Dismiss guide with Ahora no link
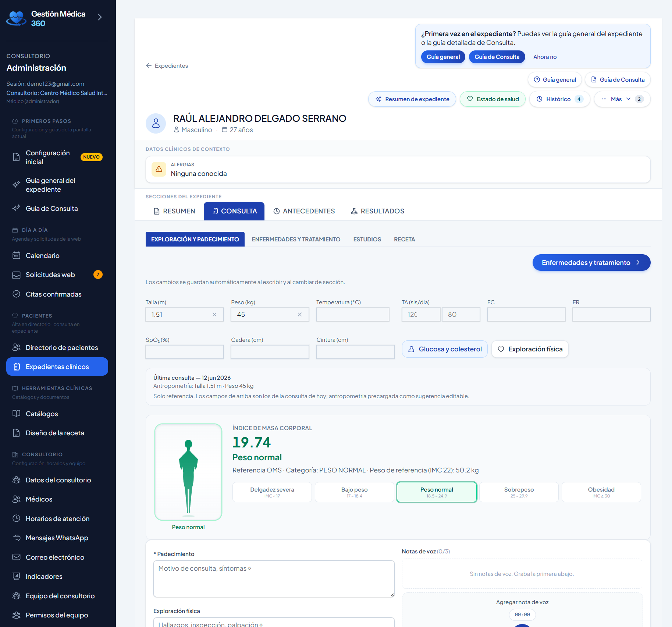 (x=545, y=57)
